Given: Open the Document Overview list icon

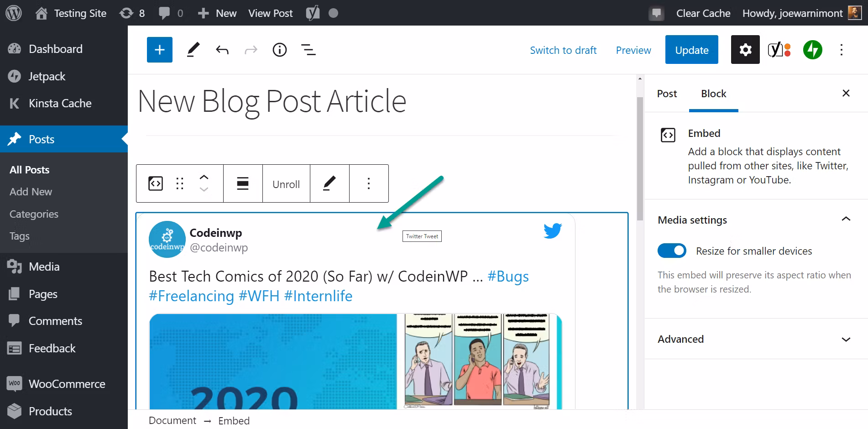Looking at the screenshot, I should (308, 50).
